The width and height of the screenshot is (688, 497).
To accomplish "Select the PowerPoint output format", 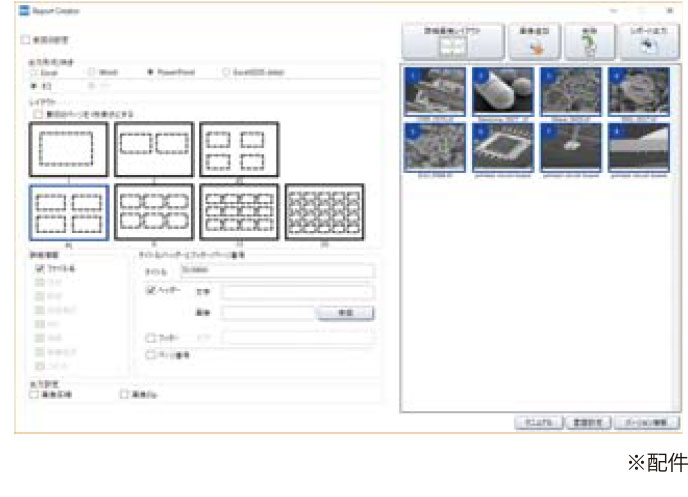I will pyautogui.click(x=151, y=73).
